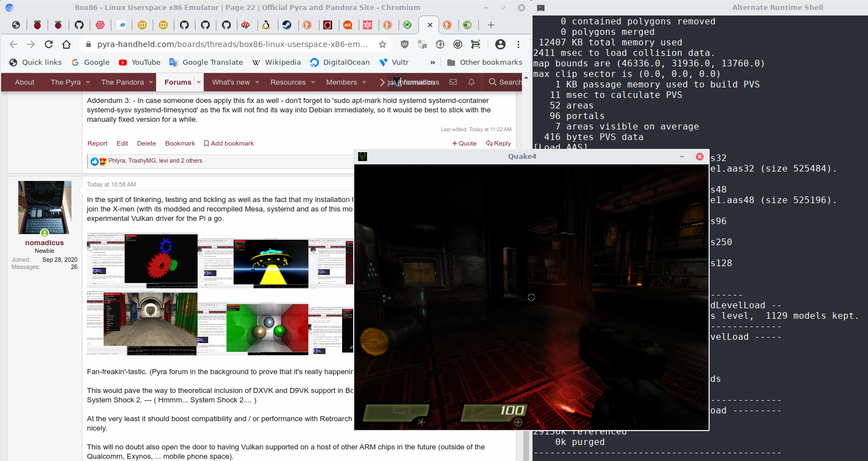Click the Home icon in browser toolbar
The image size is (868, 461).
[66, 44]
